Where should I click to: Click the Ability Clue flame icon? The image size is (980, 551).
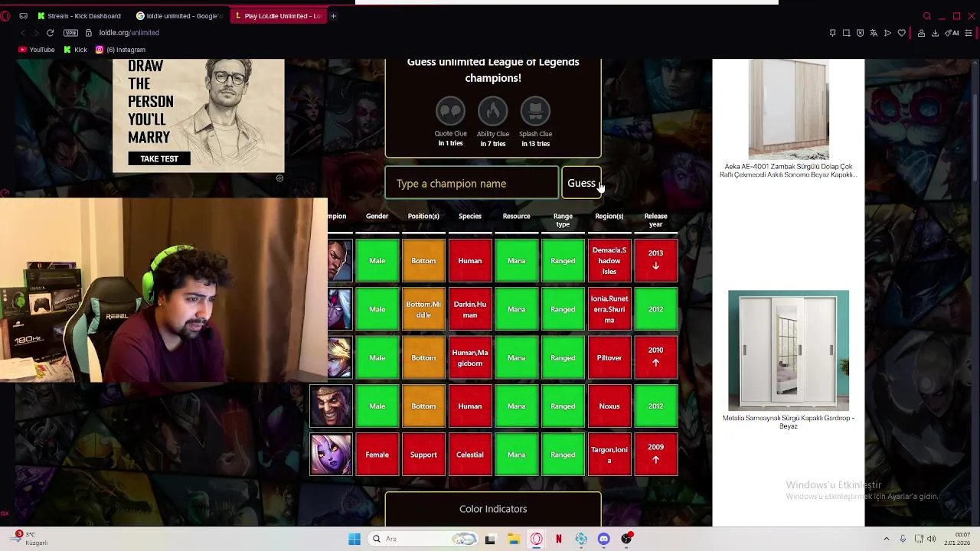(x=493, y=111)
